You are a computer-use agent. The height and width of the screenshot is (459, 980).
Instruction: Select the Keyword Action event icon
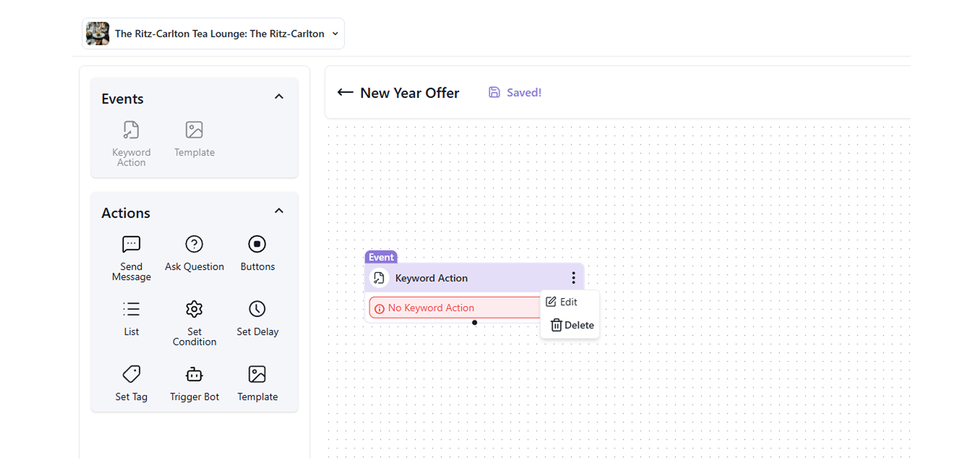click(x=131, y=130)
